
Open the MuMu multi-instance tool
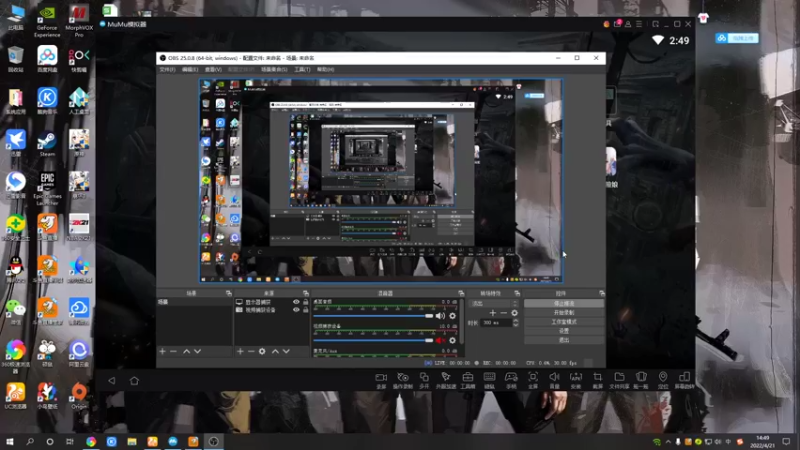point(424,381)
